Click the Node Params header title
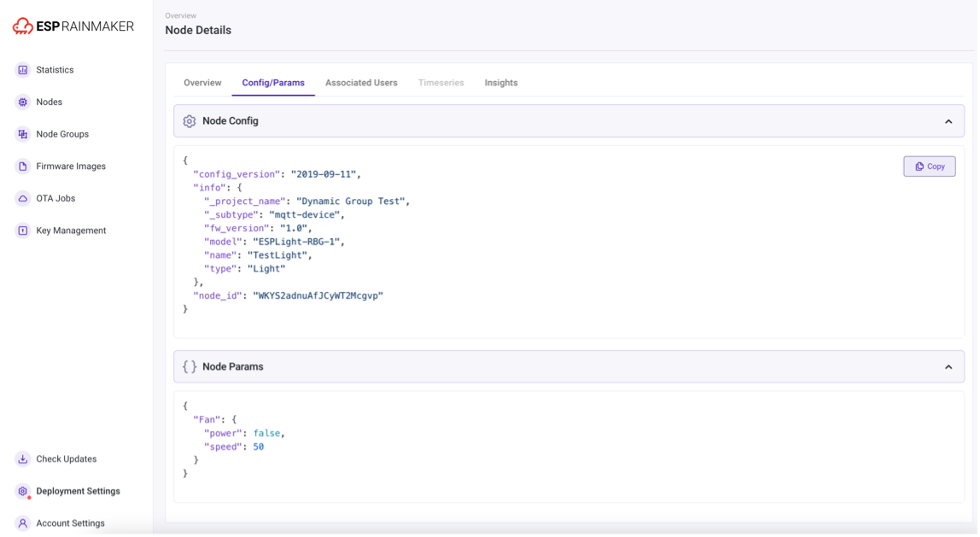980x537 pixels. pyautogui.click(x=232, y=367)
